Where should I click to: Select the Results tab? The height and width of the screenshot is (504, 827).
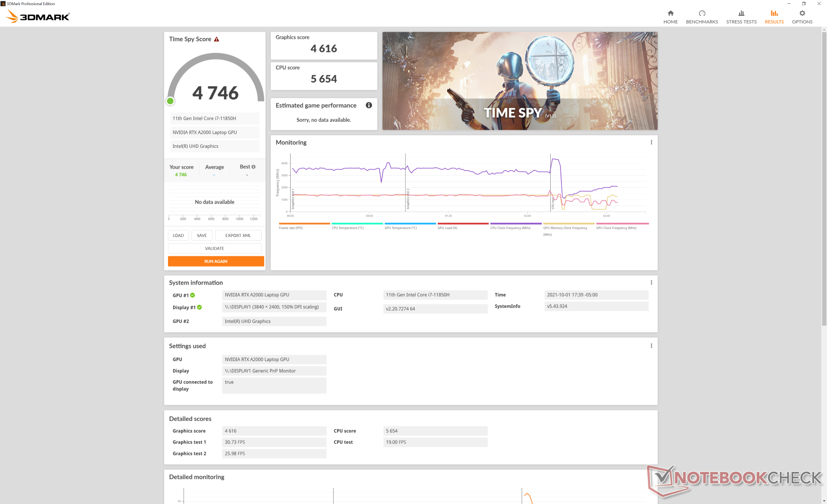[x=774, y=17]
